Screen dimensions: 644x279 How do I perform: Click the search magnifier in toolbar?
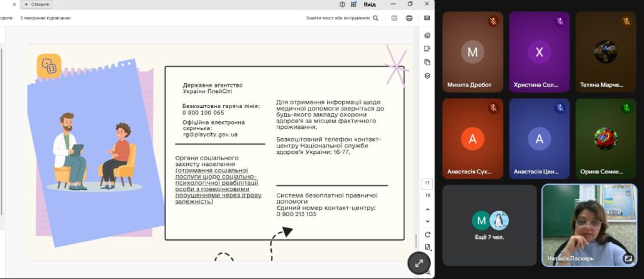point(376,18)
